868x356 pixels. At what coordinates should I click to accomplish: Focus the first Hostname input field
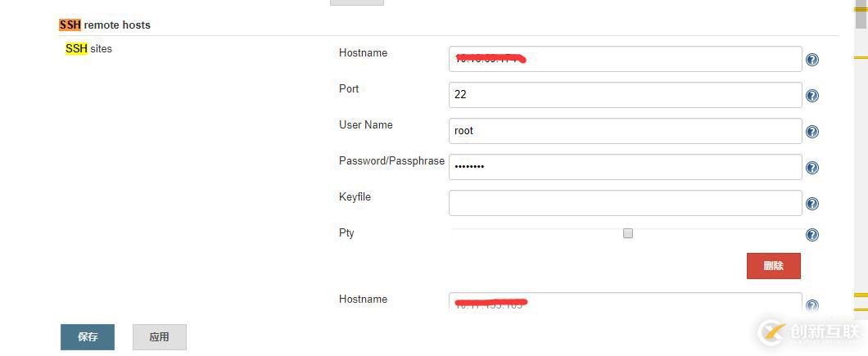pyautogui.click(x=625, y=59)
